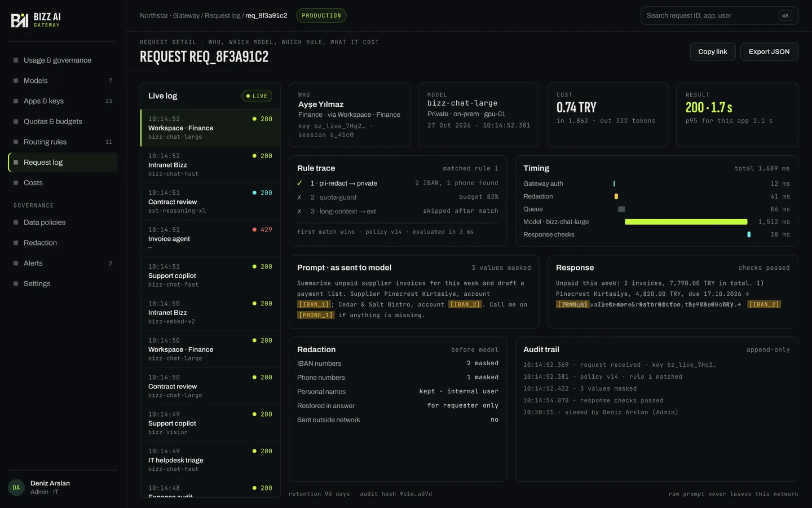
Task: Click the [IBAN_1] mask in the Prompt panel
Action: coord(314,305)
